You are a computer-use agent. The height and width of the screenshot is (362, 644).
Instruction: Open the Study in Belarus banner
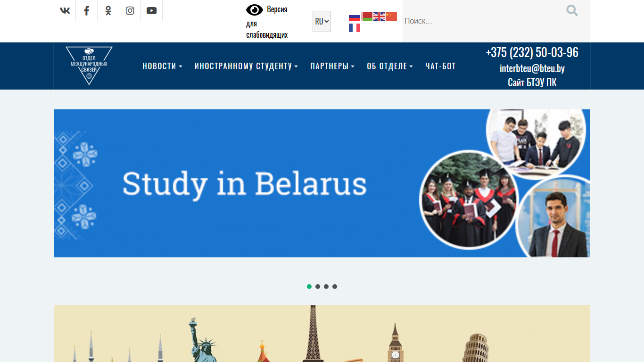322,183
